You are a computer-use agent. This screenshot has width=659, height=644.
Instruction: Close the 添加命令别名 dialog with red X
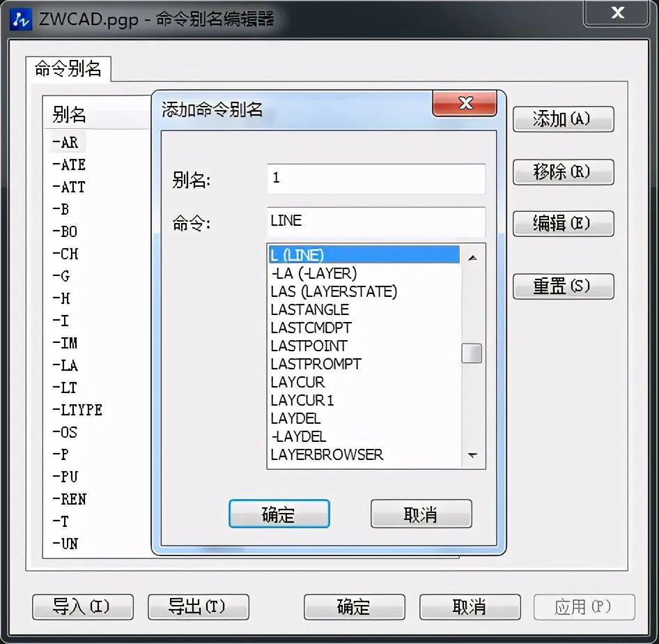(465, 102)
